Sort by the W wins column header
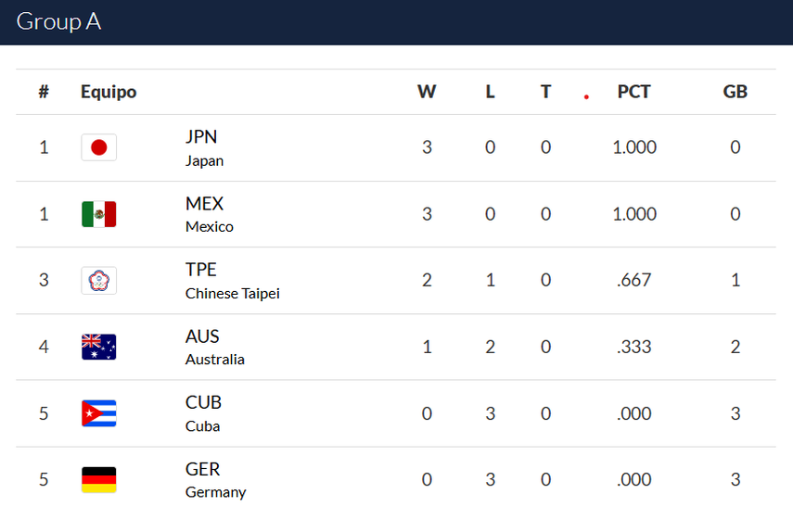Image resolution: width=793 pixels, height=532 pixels. point(427,92)
